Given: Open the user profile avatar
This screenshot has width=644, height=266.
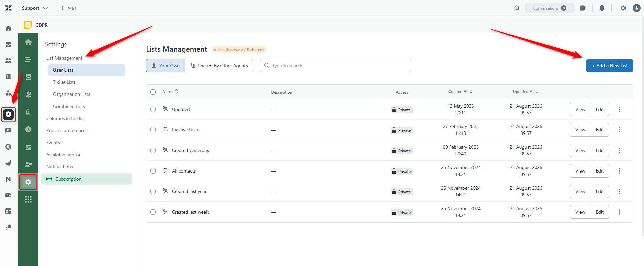Looking at the screenshot, I should click(x=637, y=8).
